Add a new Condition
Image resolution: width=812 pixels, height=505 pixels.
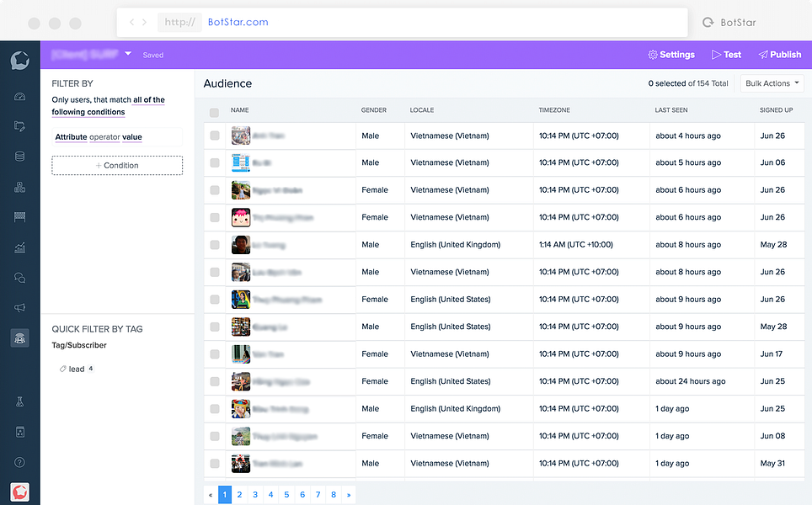coord(117,166)
